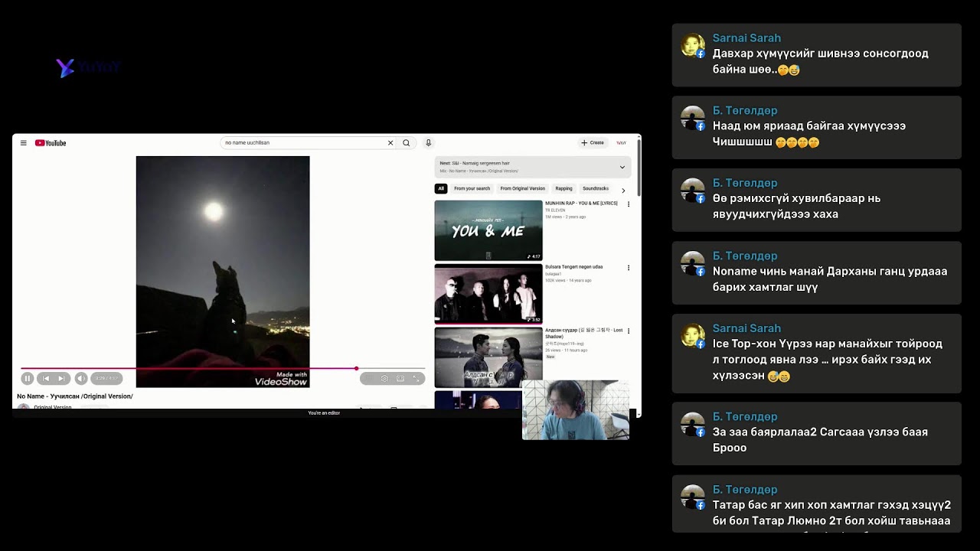980x551 pixels.
Task: Open the 'Алдсан сүүдэр' video thumbnail
Action: coord(488,357)
